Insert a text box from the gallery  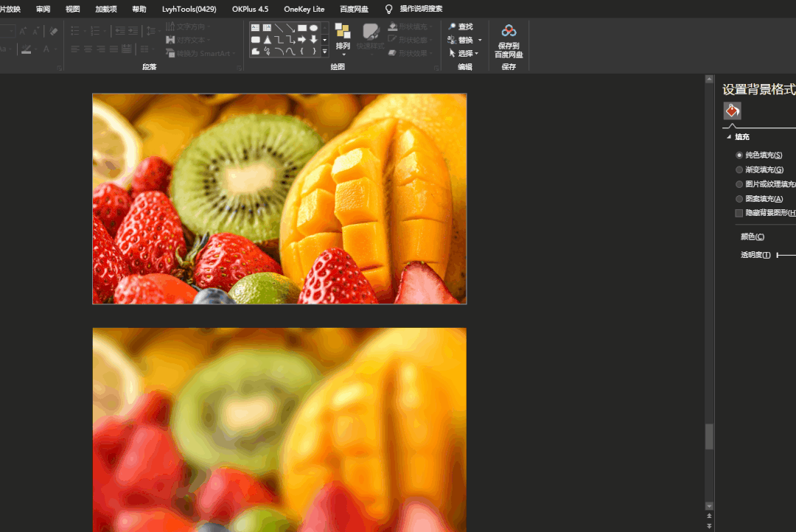click(x=255, y=28)
